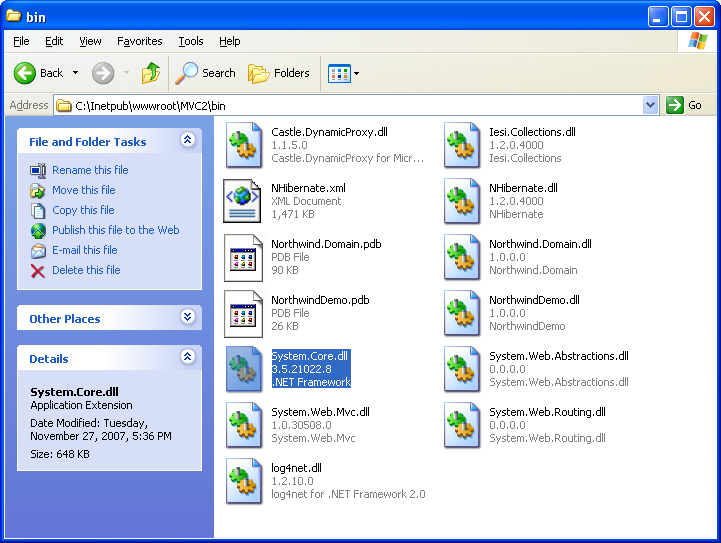Select NHibernate.dll file icon
This screenshot has width=721, height=543.
tap(462, 201)
